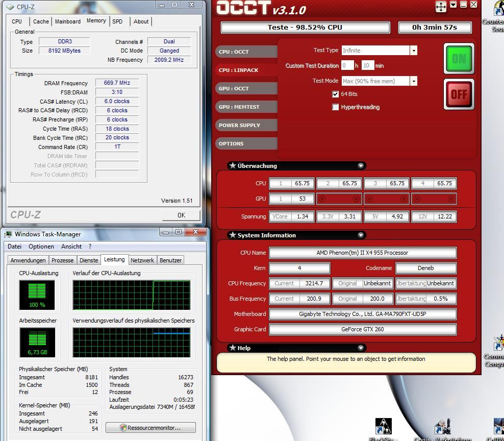
Task: Open the Counter-Strike Source desktop shortcut
Action: 499,8
